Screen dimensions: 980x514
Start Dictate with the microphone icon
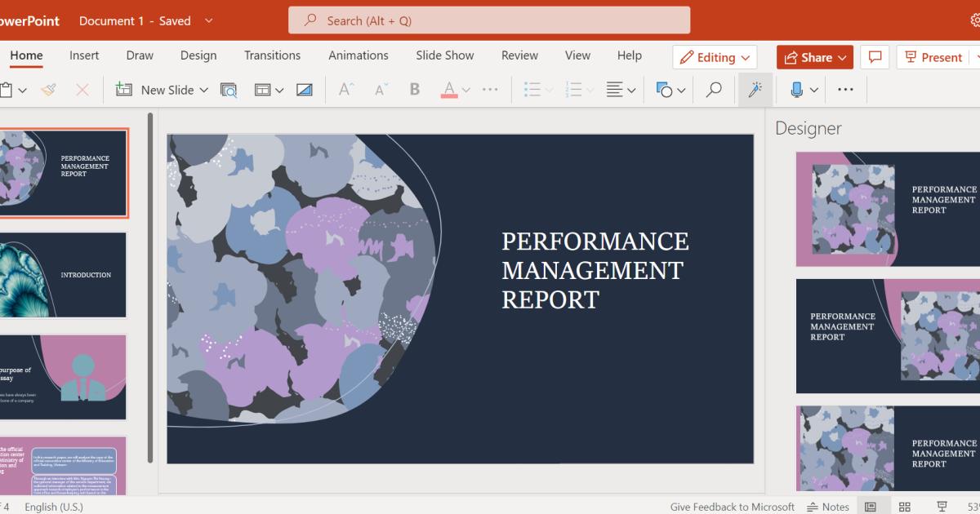pyautogui.click(x=796, y=89)
